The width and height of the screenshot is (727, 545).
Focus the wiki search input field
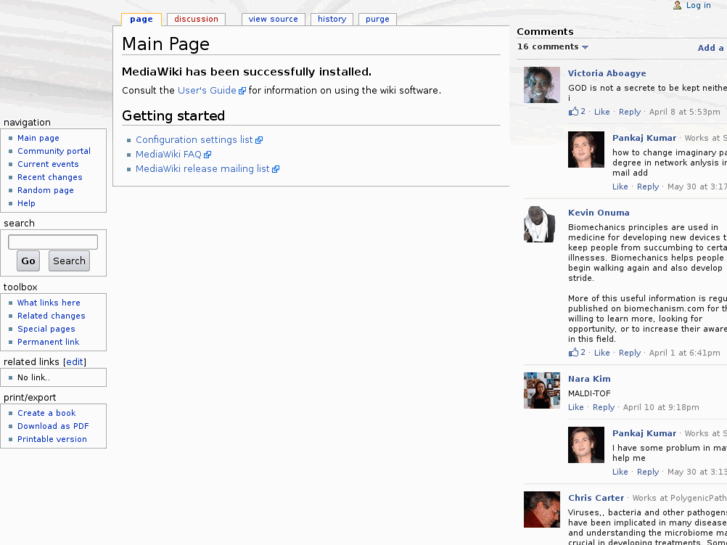(53, 242)
